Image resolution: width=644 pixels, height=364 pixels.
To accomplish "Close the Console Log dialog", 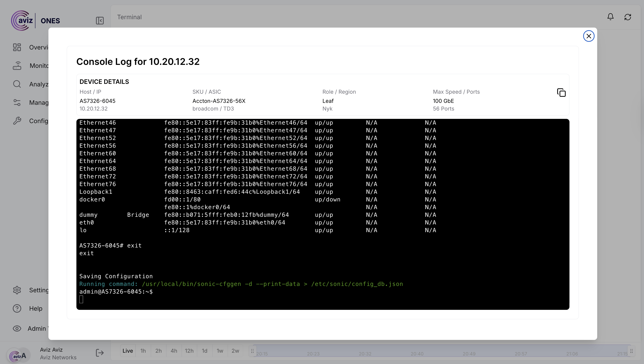I will [x=588, y=36].
